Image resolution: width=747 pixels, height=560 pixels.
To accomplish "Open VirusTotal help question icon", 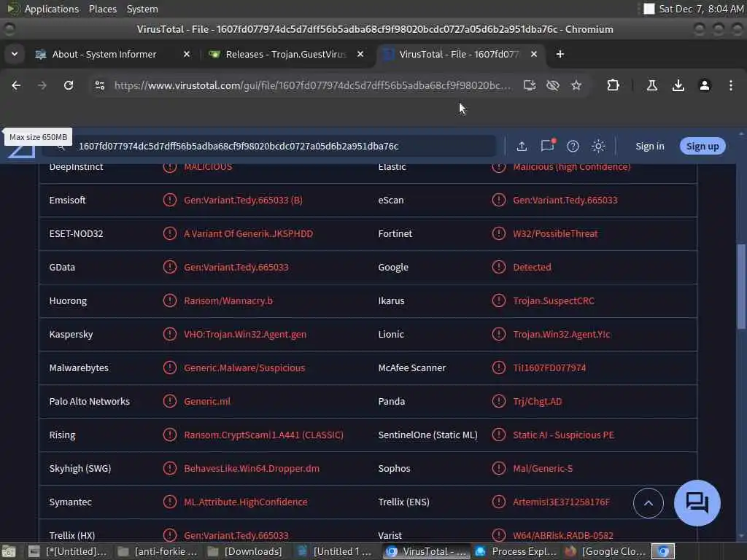I will tap(573, 146).
